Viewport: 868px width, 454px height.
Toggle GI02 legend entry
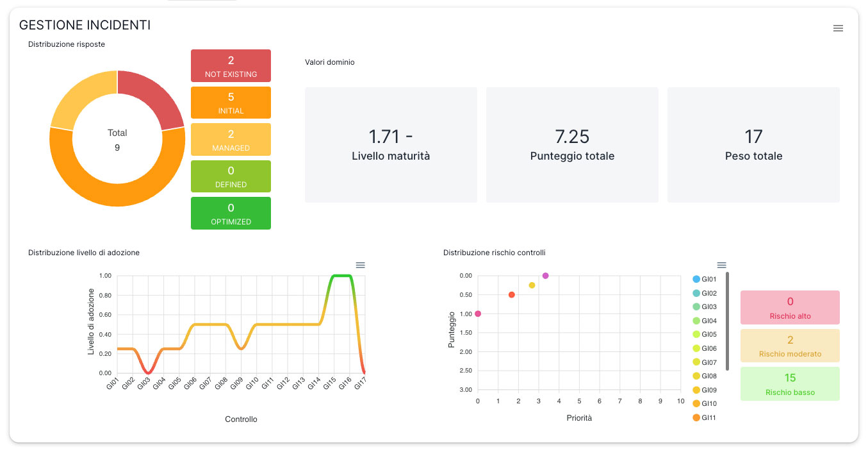[705, 293]
